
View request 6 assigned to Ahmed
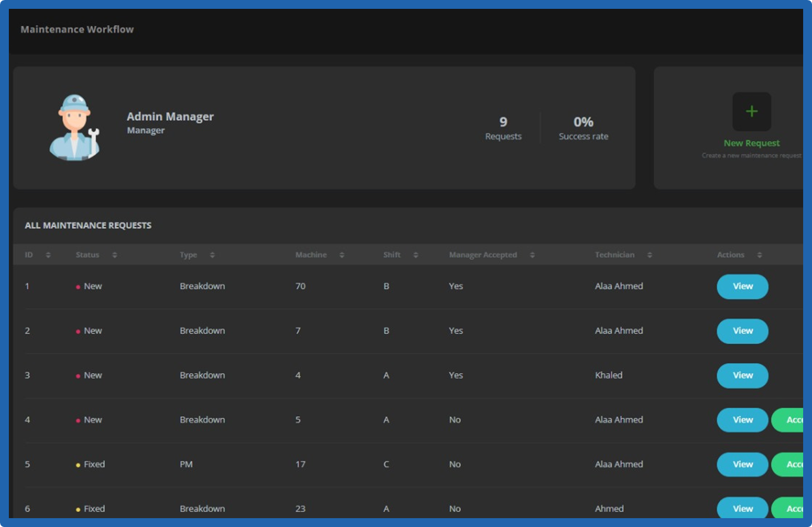click(742, 508)
